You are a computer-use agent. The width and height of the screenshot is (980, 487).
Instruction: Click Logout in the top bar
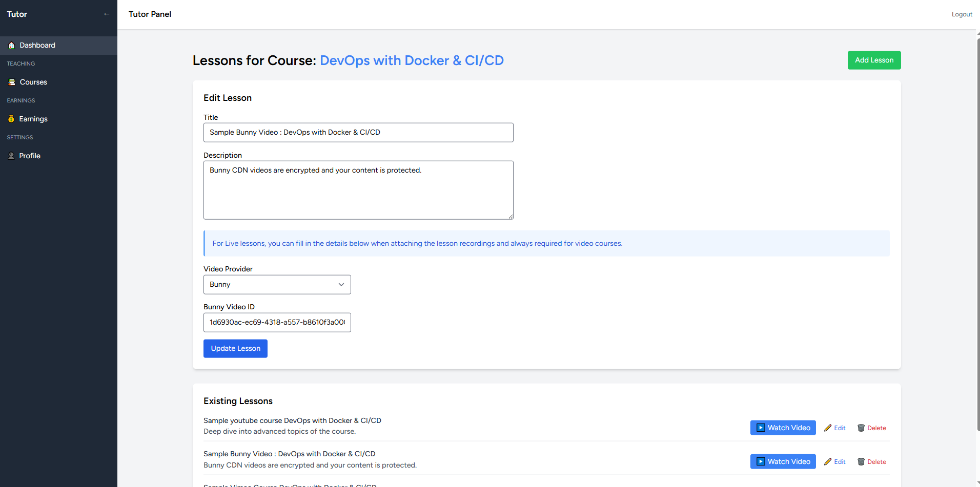[x=962, y=14]
